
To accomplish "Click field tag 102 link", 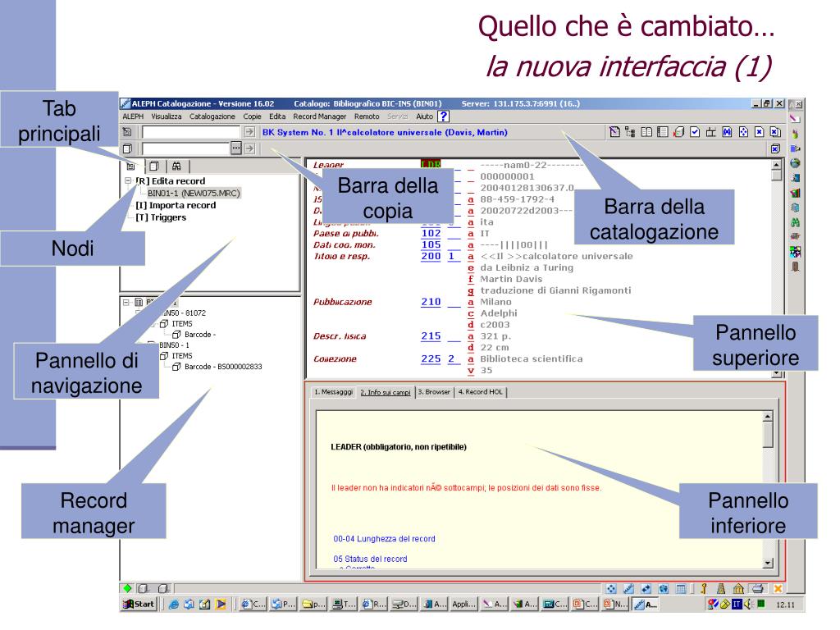I will (x=431, y=233).
